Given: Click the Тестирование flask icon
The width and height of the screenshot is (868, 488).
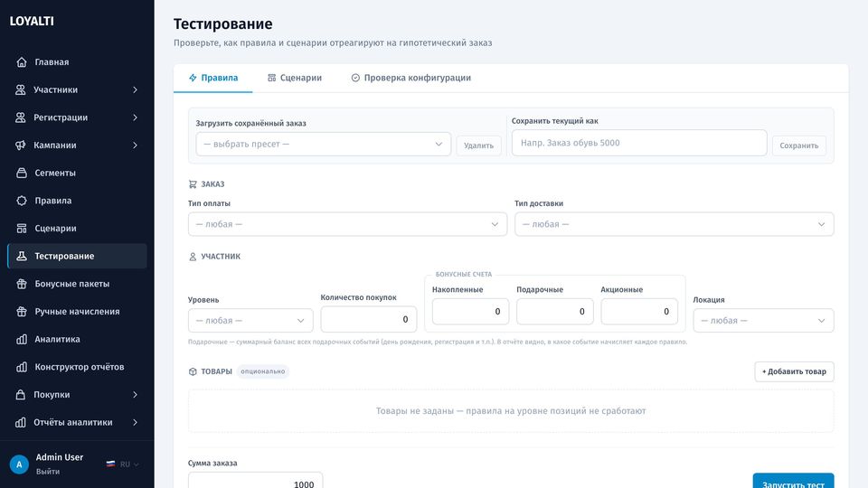Looking at the screenshot, I should [x=22, y=256].
